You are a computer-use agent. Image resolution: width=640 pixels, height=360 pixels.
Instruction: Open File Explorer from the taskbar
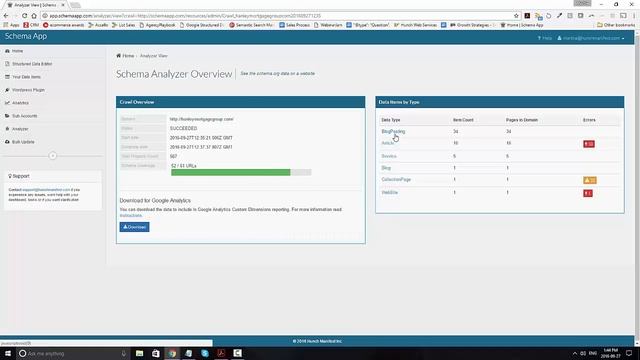click(x=140, y=353)
